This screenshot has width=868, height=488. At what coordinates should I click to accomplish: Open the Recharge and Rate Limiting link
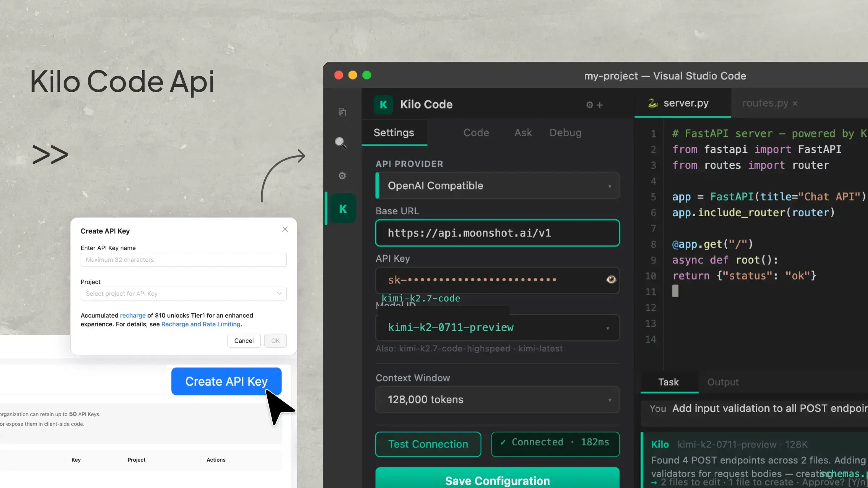coord(201,324)
